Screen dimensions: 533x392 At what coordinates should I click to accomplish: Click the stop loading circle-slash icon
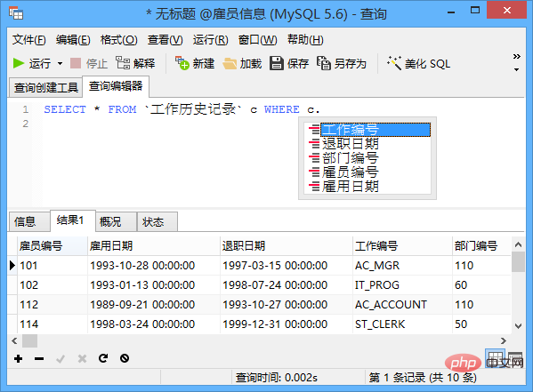pyautogui.click(x=125, y=358)
